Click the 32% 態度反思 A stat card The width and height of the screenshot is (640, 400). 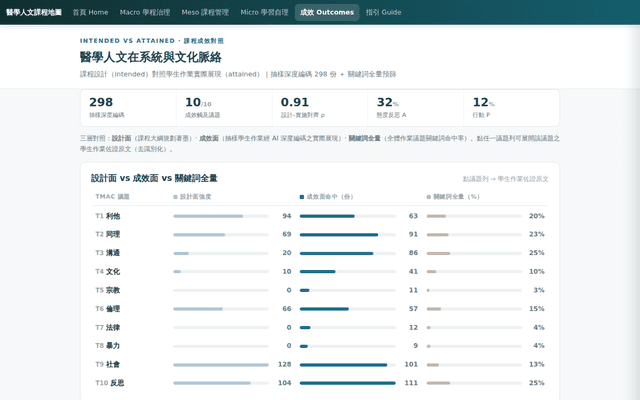tap(416, 108)
